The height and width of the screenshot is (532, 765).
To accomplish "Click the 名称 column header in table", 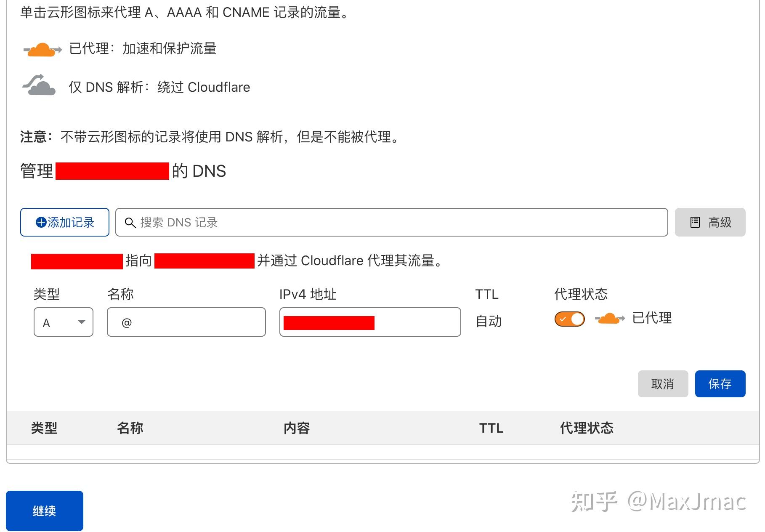I will click(130, 428).
